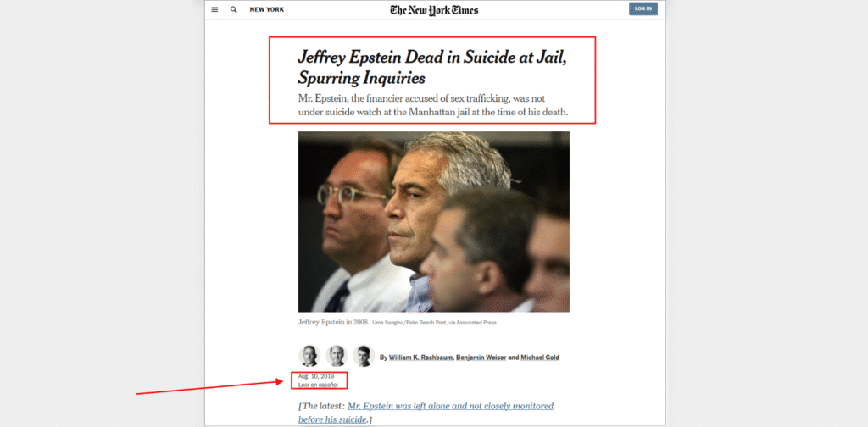Go to the NEW YORK section
The height and width of the screenshot is (427, 868).
[267, 9]
